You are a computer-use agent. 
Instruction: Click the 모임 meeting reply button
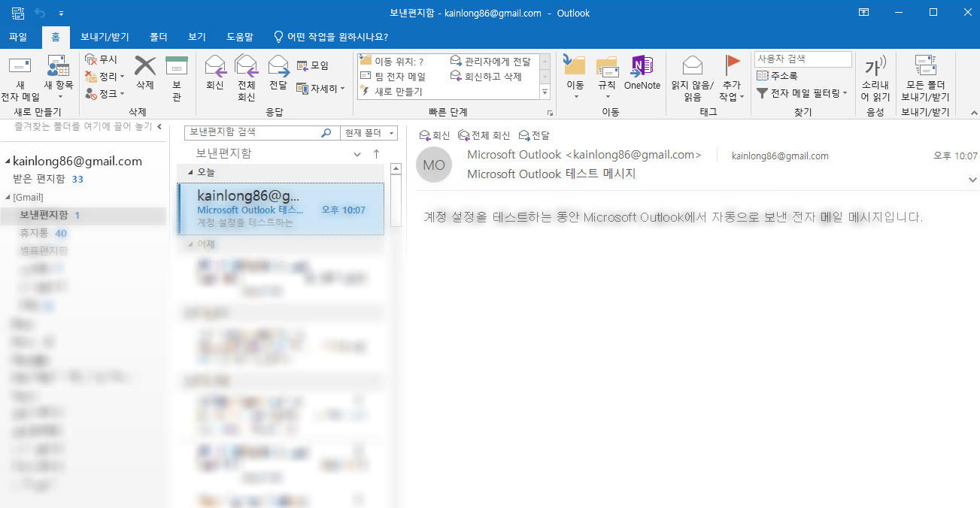(x=313, y=66)
